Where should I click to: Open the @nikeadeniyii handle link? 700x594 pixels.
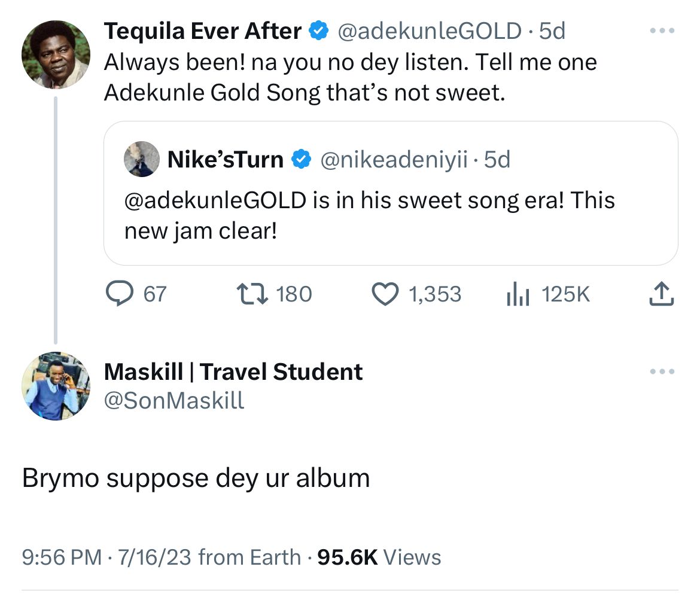coord(394,160)
